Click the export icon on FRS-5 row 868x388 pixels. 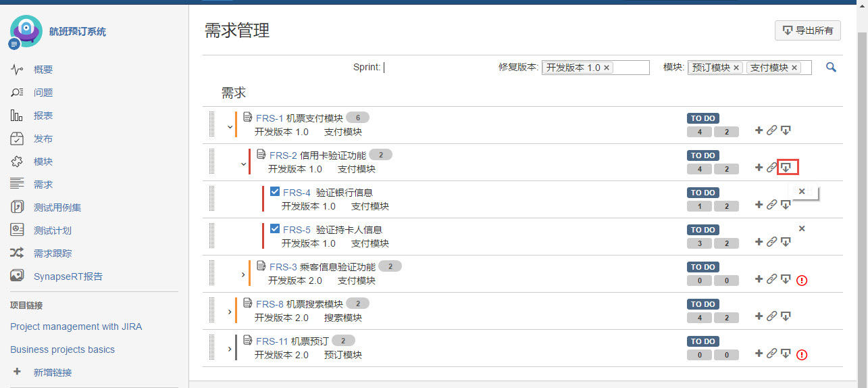(x=786, y=242)
